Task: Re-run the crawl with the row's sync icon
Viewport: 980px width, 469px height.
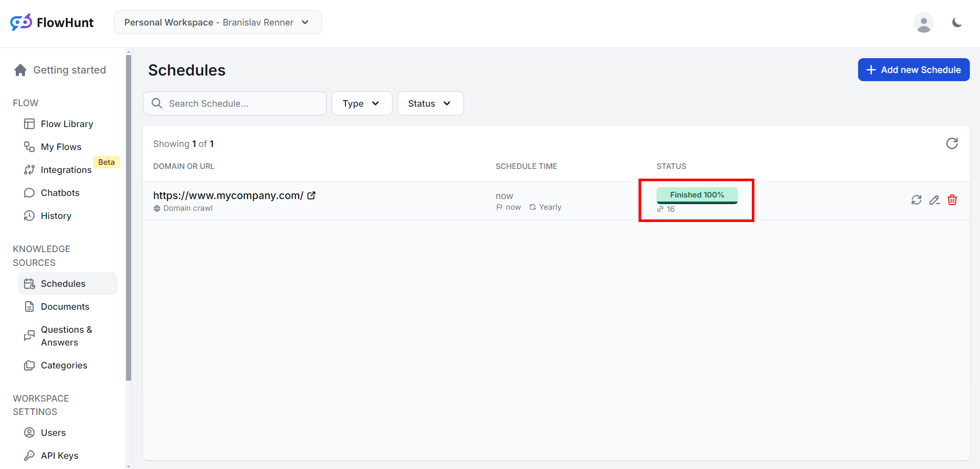Action: point(916,200)
